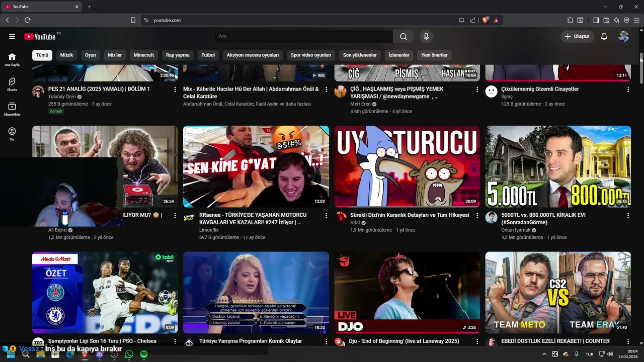The image size is (644, 362).
Task: Select the Oyun filter chip
Action: (x=91, y=55)
